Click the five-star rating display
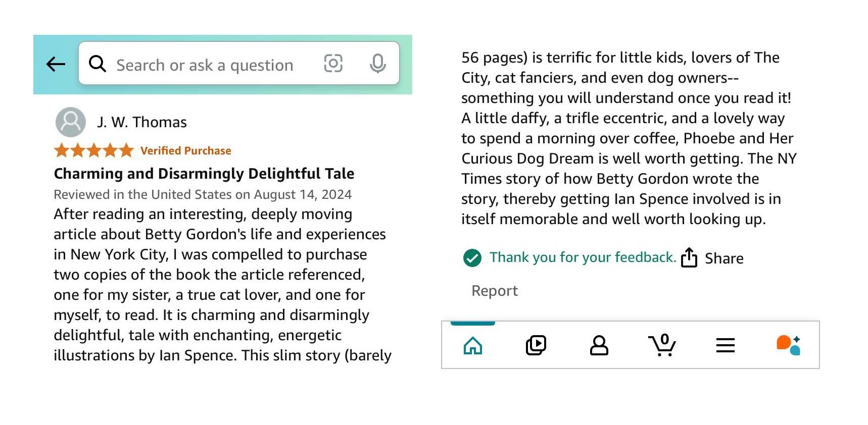Screen dimensions: 868x425 click(93, 150)
